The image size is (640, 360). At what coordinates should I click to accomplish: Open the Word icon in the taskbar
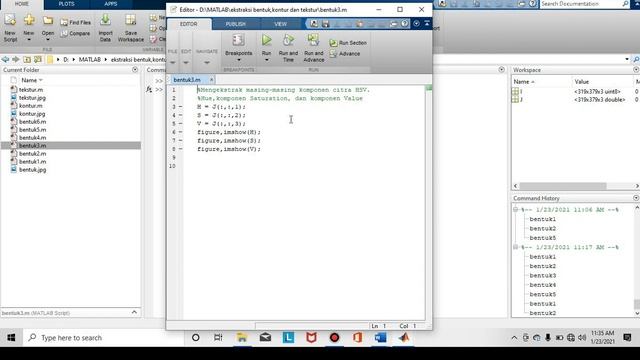pyautogui.click(x=380, y=338)
